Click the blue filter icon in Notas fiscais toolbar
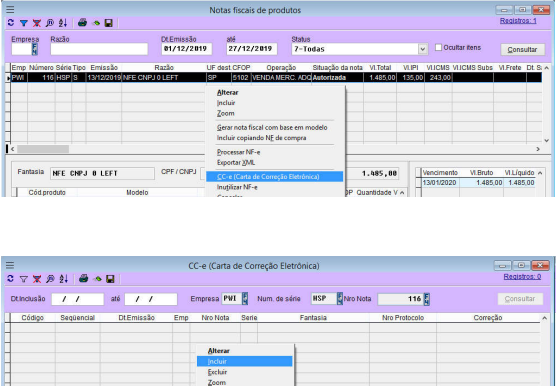The image size is (557, 387). (x=24, y=23)
